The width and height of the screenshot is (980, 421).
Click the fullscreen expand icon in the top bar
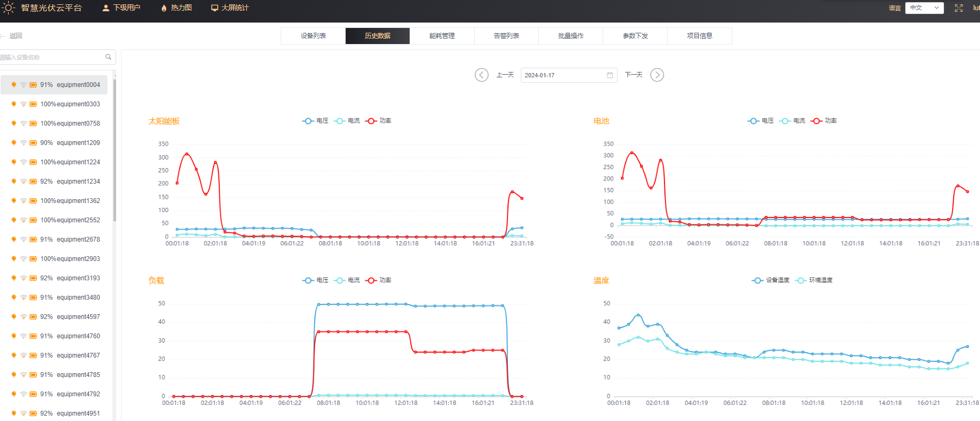(958, 8)
